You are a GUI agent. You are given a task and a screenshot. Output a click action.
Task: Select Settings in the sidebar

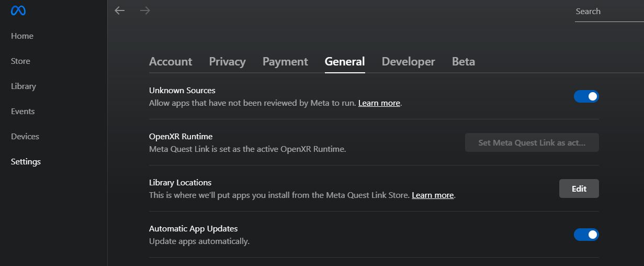pos(26,162)
